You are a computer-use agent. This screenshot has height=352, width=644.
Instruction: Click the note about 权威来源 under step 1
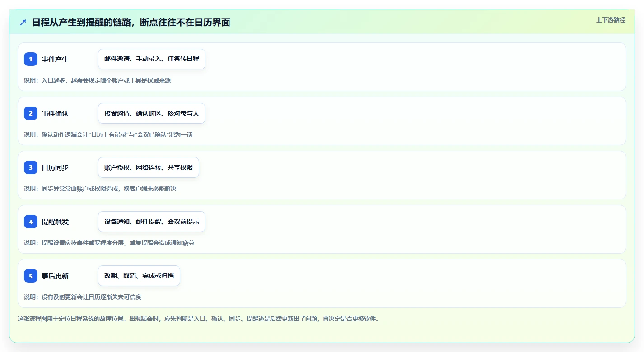tap(98, 80)
